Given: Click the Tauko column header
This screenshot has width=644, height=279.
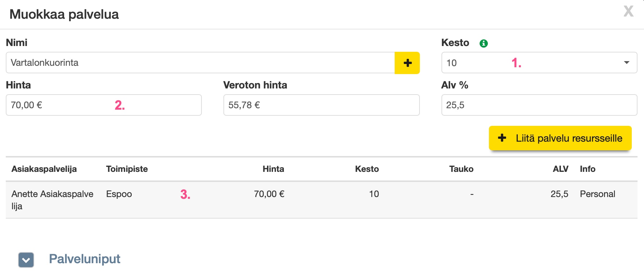Looking at the screenshot, I should 461,169.
